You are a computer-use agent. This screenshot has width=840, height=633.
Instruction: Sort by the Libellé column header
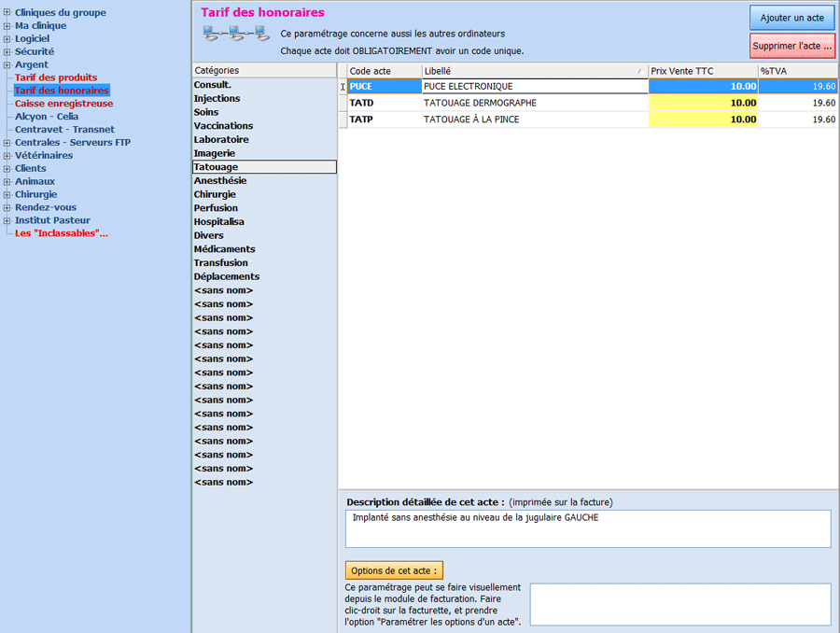tap(534, 71)
